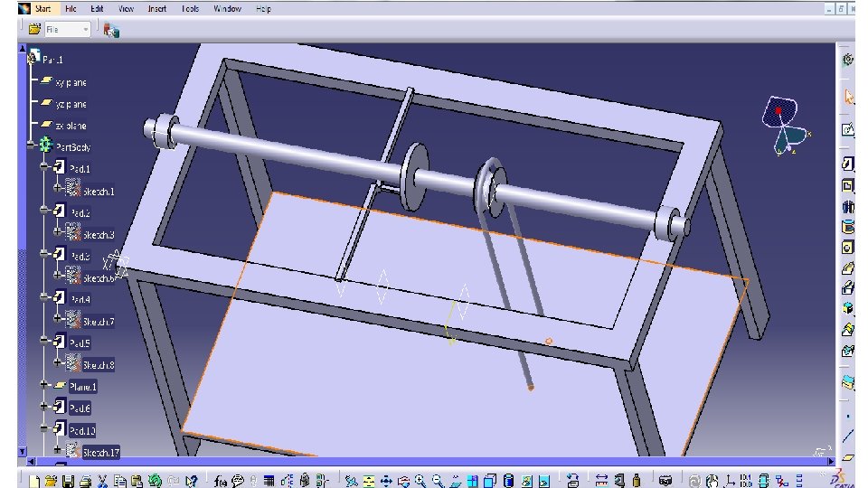Open the File dropdown combo box
The width and height of the screenshot is (868, 488).
click(68, 29)
